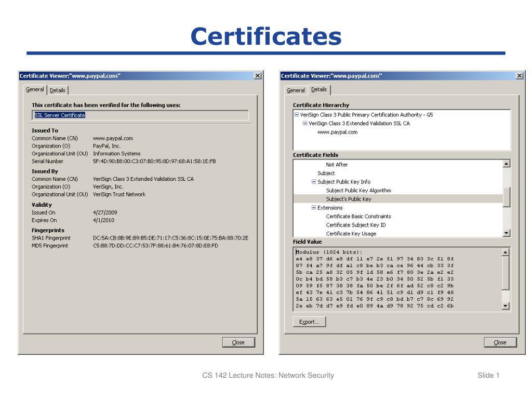Viewport: 532px width, 399px height.
Task: Click Issued By 'VeriSign Class 3 Extended Validation SSL CA'
Action: [x=143, y=179]
